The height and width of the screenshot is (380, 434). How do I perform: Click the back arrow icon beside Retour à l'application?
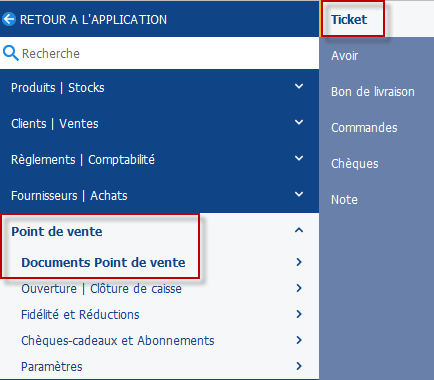pos(9,19)
